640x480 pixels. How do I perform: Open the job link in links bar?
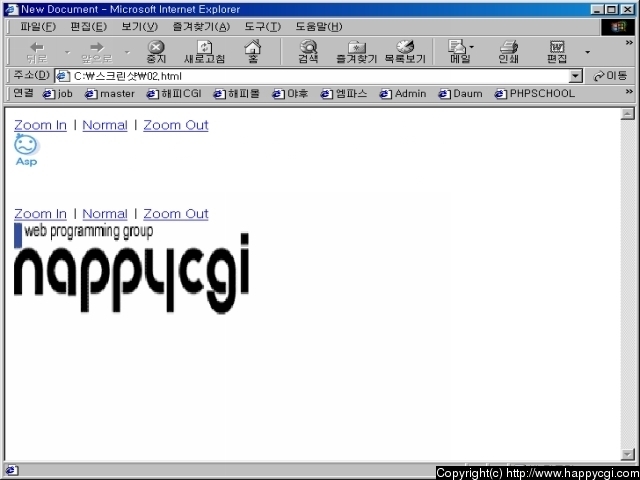click(x=58, y=94)
